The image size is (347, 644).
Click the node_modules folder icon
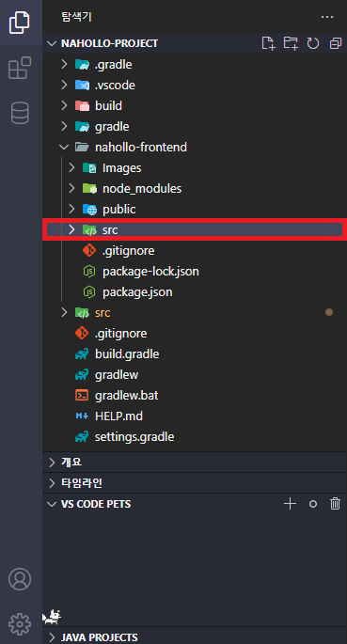tap(89, 189)
